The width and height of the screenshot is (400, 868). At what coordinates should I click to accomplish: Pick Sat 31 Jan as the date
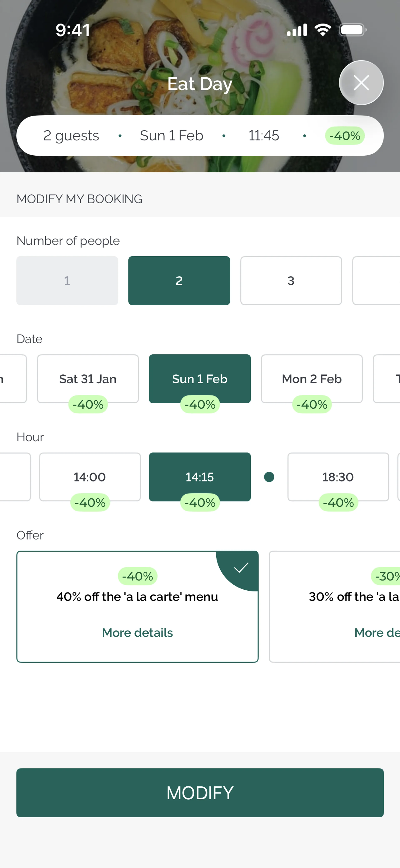pos(88,379)
